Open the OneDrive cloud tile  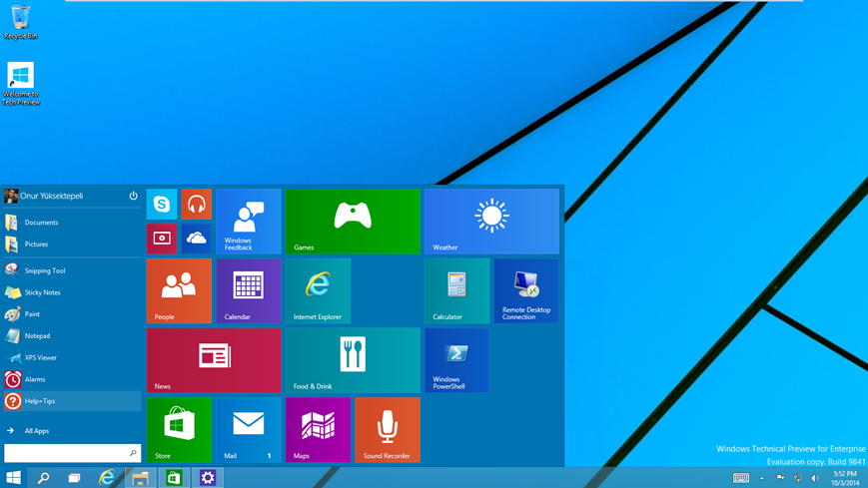(x=197, y=239)
